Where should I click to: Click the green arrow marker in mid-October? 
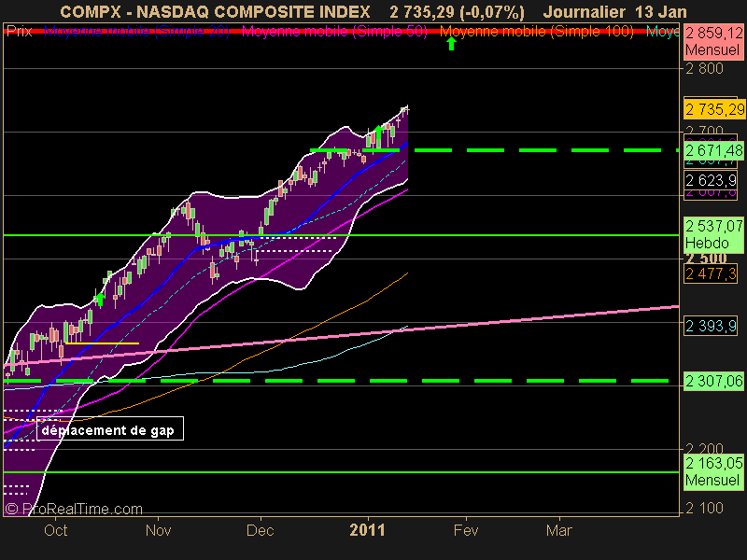coord(100,300)
